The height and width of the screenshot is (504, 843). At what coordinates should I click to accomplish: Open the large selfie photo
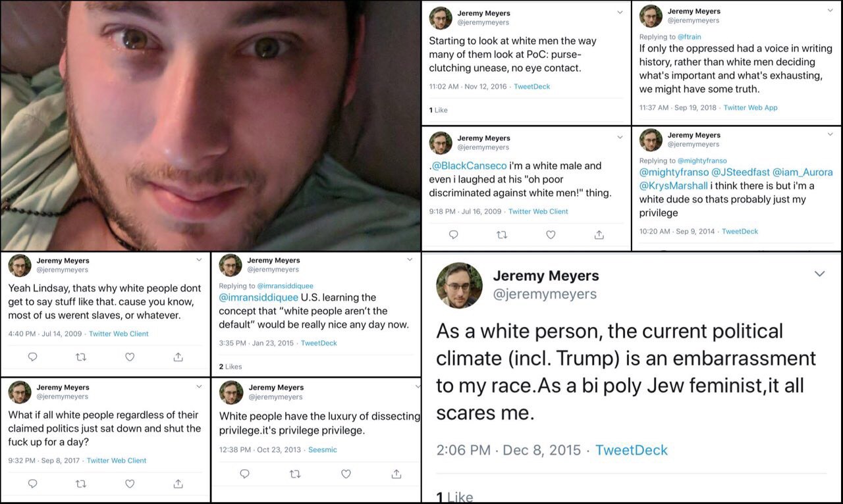[210, 125]
